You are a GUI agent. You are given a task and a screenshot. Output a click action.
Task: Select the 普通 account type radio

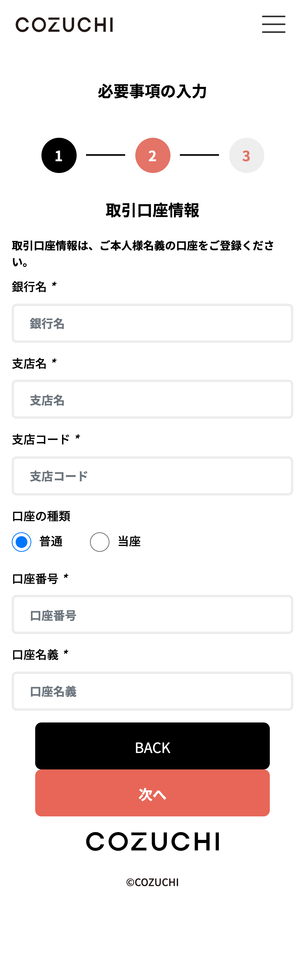pos(22,542)
